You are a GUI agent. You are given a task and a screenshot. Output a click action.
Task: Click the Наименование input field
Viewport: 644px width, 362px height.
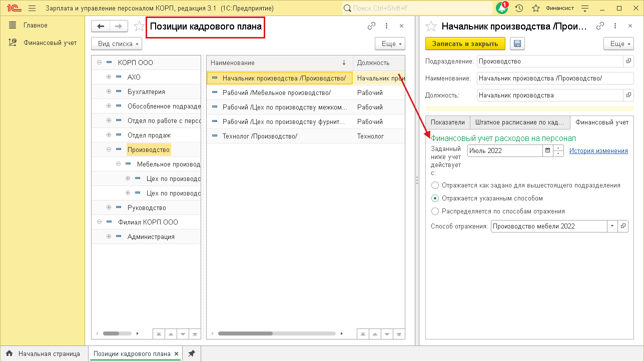point(555,78)
